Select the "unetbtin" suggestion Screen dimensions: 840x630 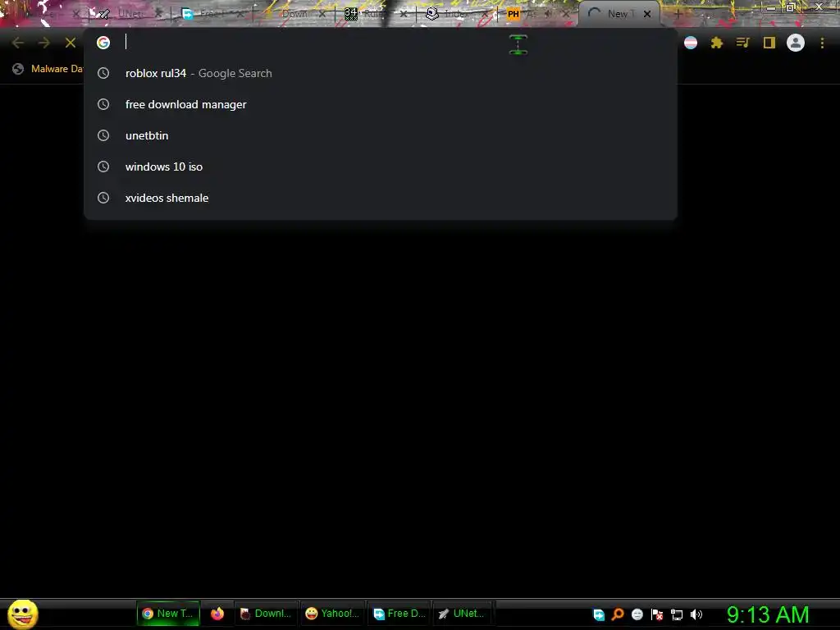click(381, 135)
